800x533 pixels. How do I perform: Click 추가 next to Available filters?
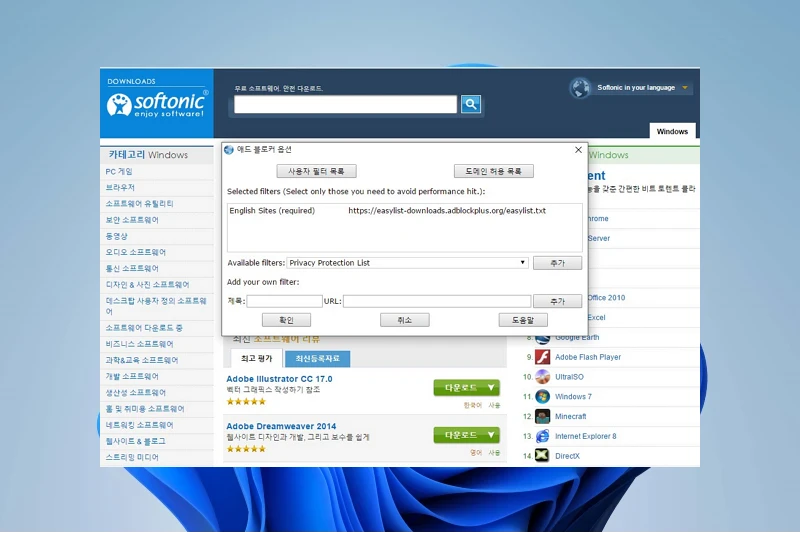[557, 263]
